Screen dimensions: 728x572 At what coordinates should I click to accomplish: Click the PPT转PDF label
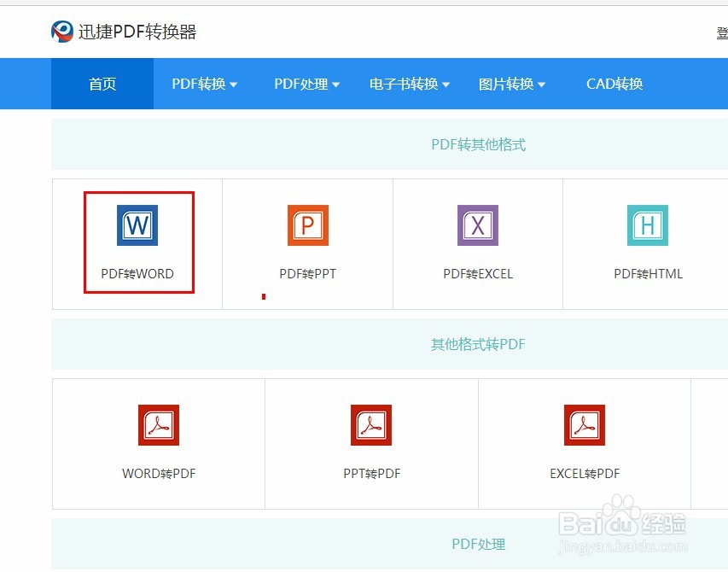coord(371,474)
